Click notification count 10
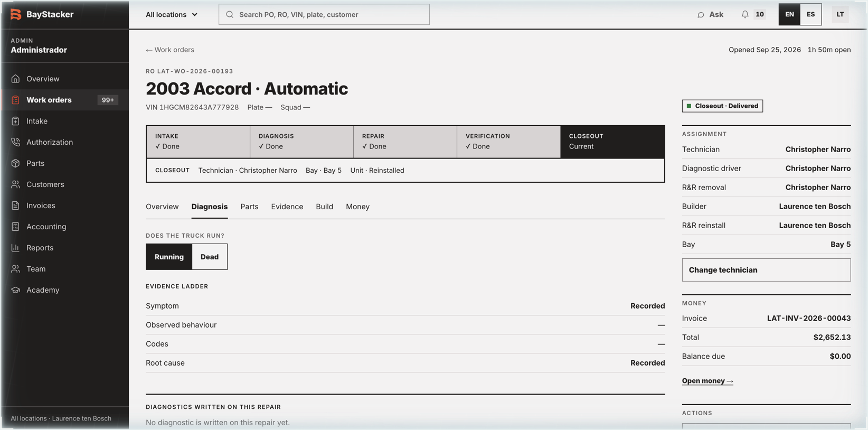868x430 pixels. click(759, 14)
